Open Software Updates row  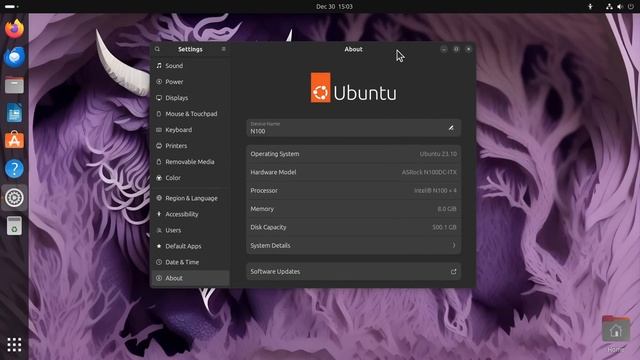353,271
